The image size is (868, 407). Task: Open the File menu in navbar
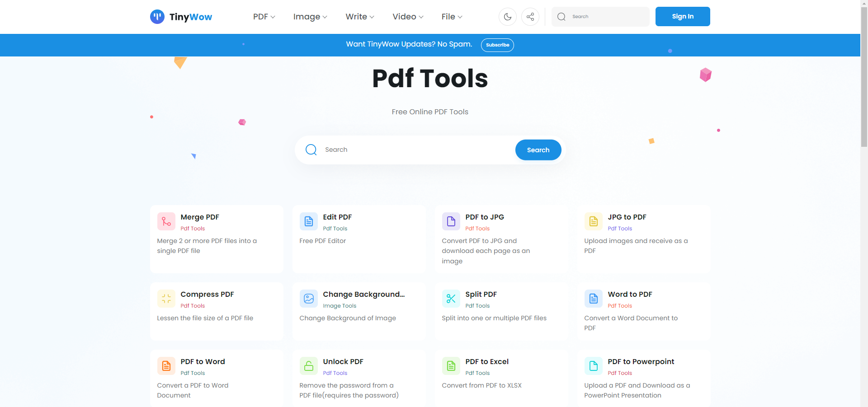click(x=452, y=17)
